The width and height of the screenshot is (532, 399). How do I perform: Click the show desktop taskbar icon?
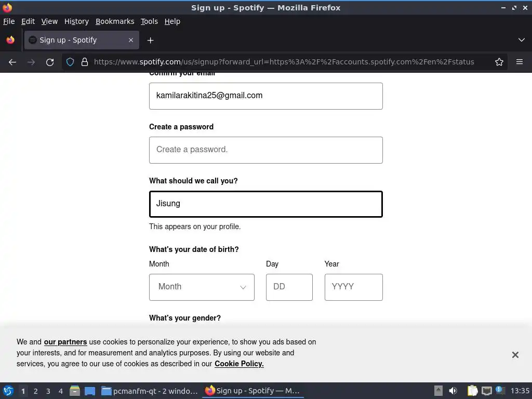(90, 391)
